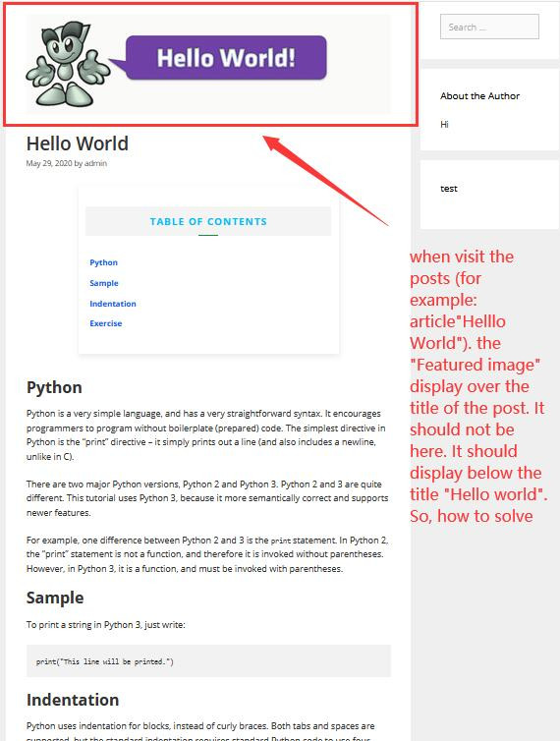Click the May 29, 2020 post date
Viewport: 560px width, 741px height.
click(49, 163)
